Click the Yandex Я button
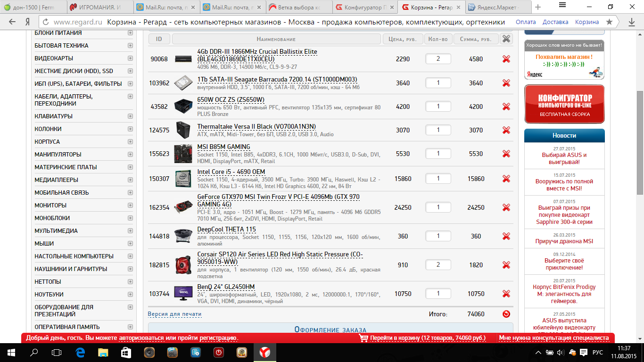644x362 pixels. (28, 22)
